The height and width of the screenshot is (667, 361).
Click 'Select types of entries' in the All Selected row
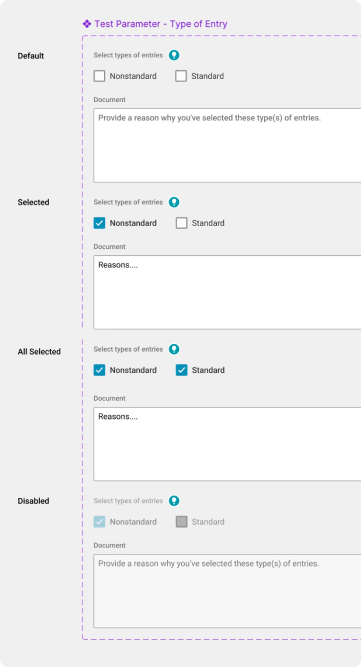[x=128, y=349]
